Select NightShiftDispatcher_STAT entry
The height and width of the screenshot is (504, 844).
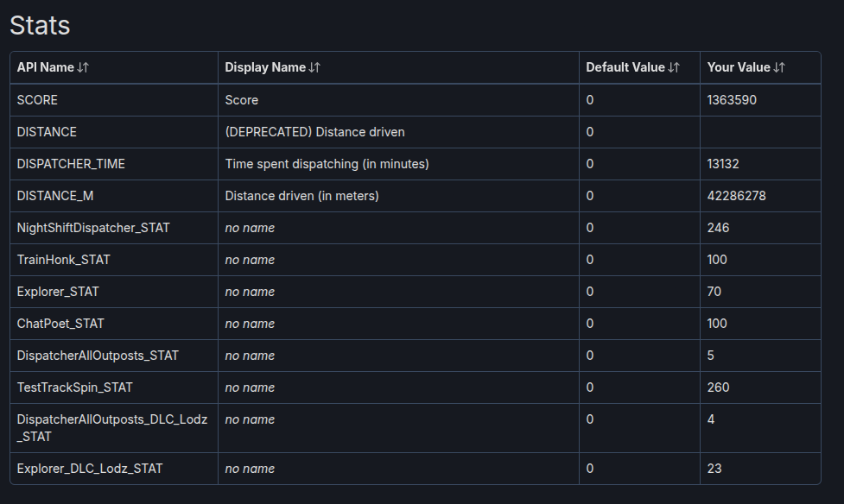click(93, 228)
